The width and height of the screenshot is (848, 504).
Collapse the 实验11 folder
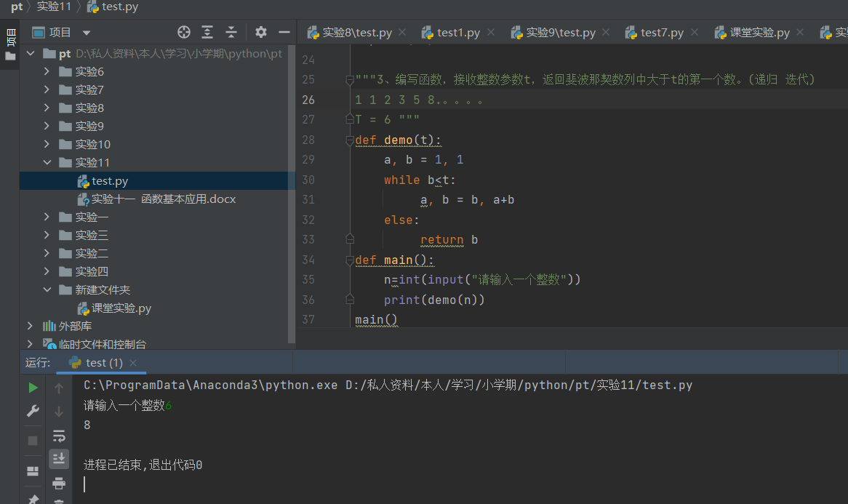[x=47, y=162]
